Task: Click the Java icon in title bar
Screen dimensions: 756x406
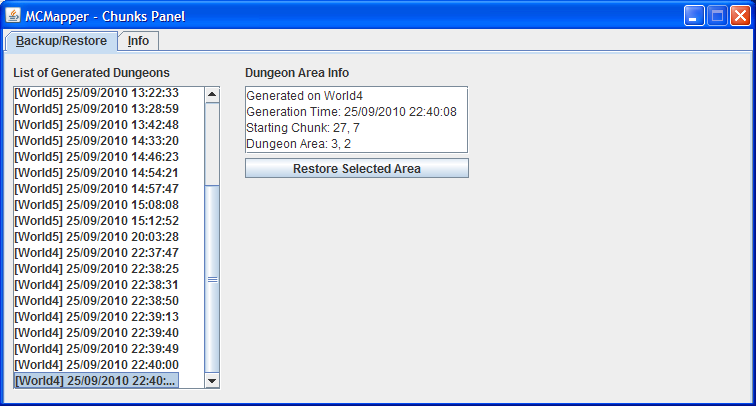Action: (13, 16)
